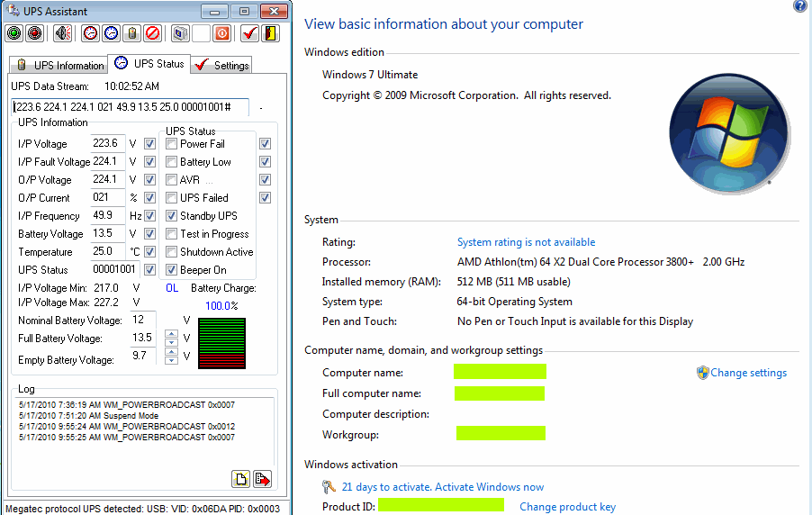The image size is (812, 515).
Task: Click the red circle toolbar button
Action: 35,33
